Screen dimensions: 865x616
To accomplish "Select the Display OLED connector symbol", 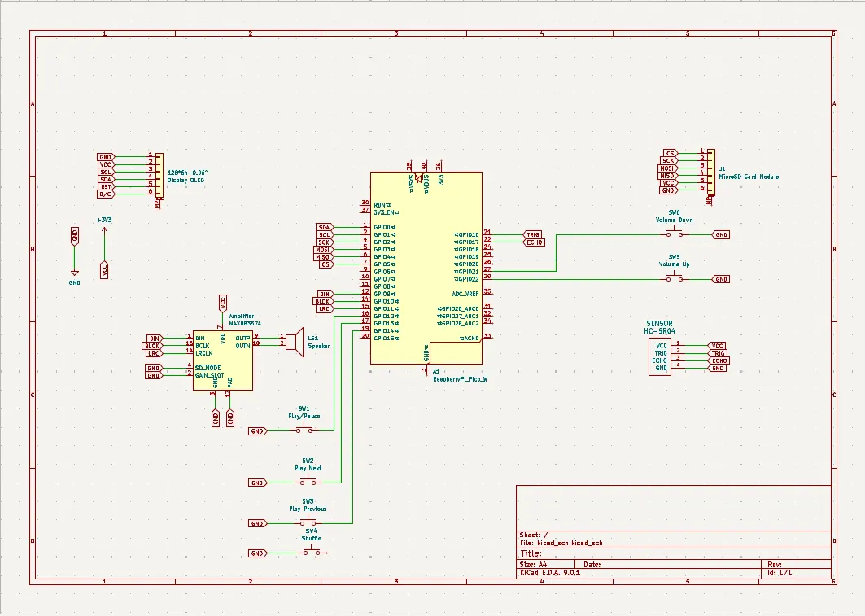I will click(x=159, y=176).
